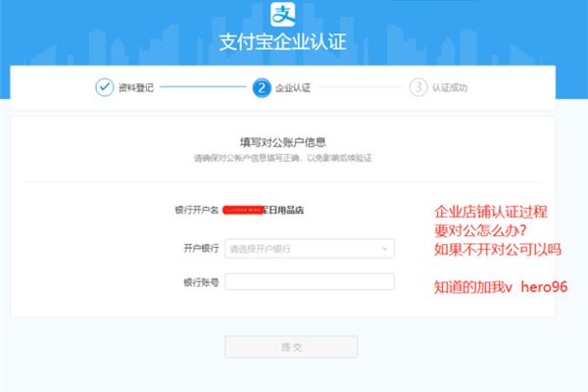Focus the 银行账号 input field

pyautogui.click(x=310, y=281)
